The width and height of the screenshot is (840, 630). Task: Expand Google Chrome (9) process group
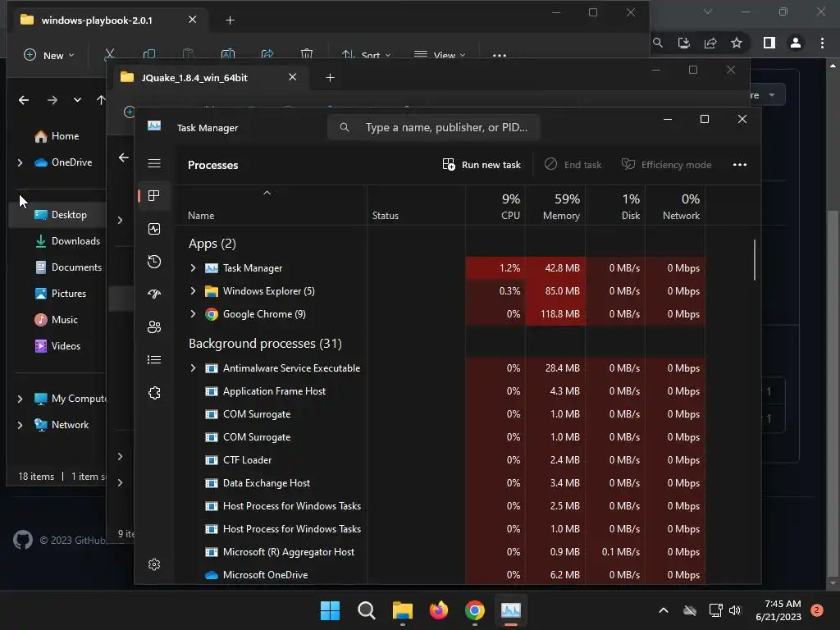(194, 314)
